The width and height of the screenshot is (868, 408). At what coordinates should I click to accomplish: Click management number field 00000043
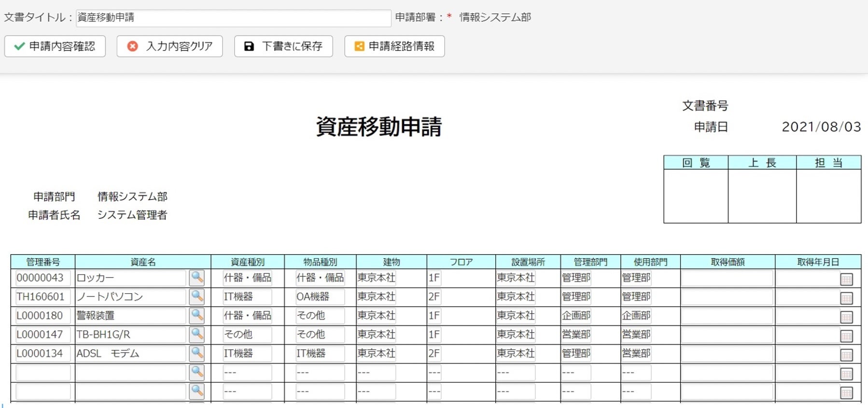[43, 278]
